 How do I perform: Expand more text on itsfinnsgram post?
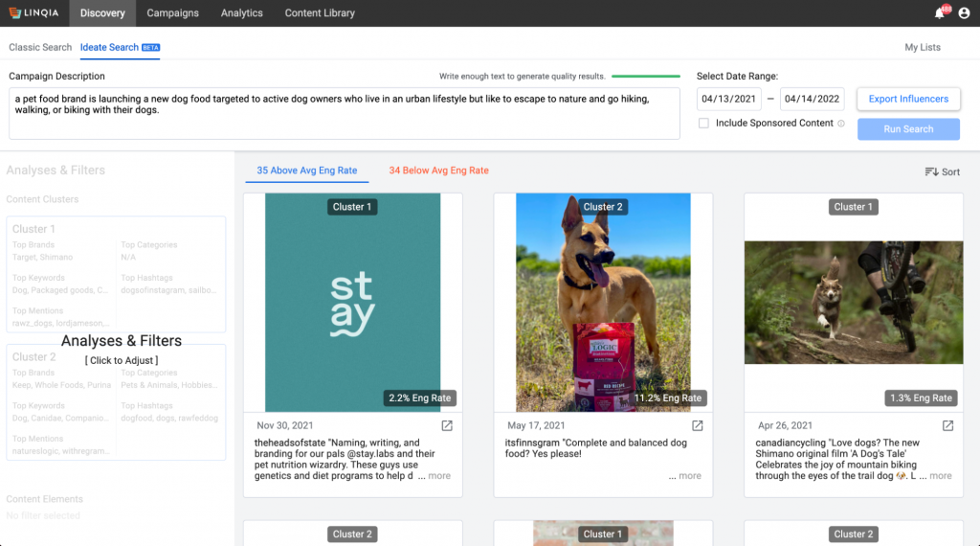[x=690, y=476]
